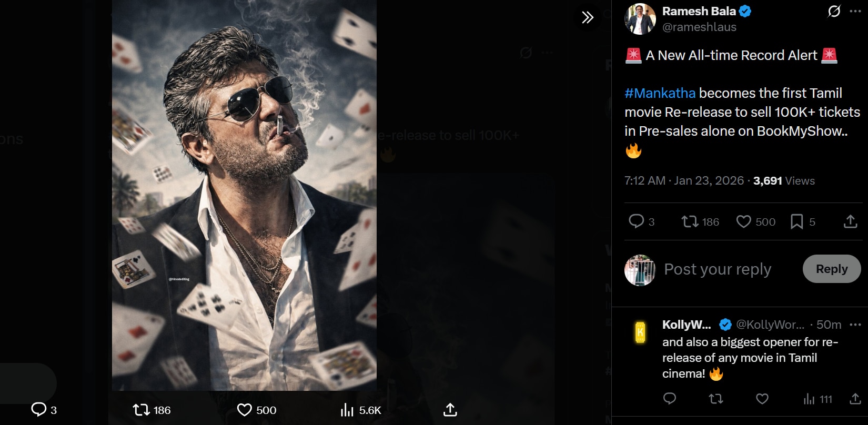Open more options on the KollyWorld reply
Screen dimensions: 868x425
click(x=855, y=325)
